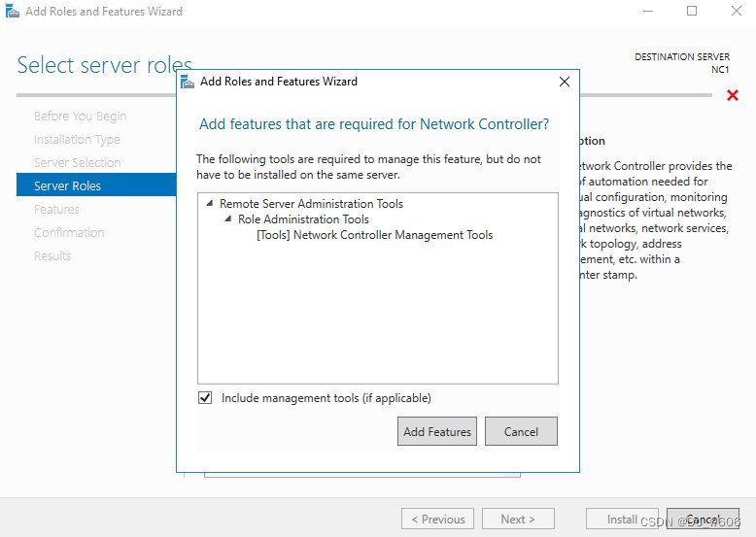Select Server Roles step
The width and height of the screenshot is (756, 537).
click(x=96, y=185)
